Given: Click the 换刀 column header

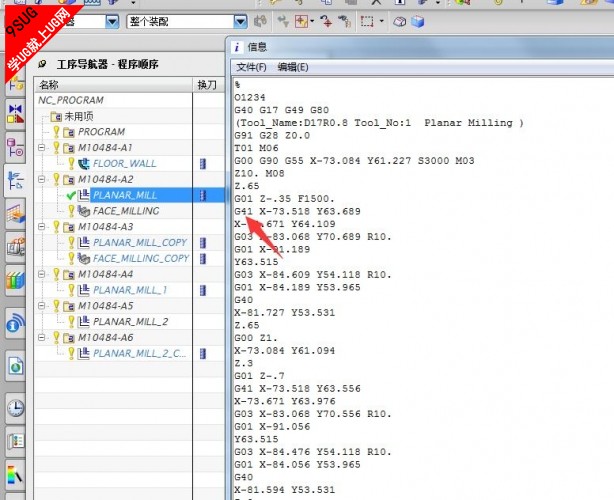Looking at the screenshot, I should 208,85.
